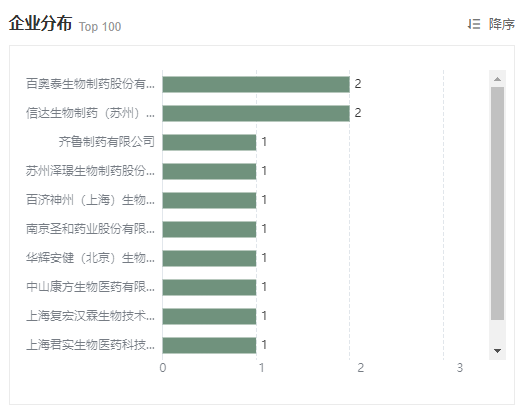525x415 pixels.
Task: Click the 华辉安健（北京） bar
Action: point(209,258)
